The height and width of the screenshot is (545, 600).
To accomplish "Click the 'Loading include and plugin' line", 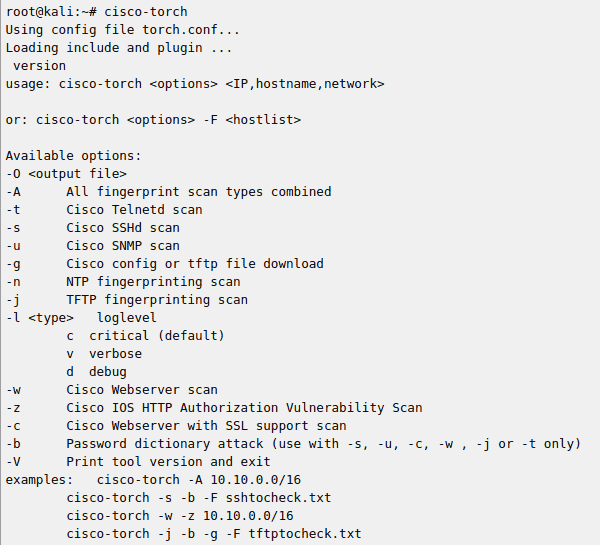I will click(119, 47).
